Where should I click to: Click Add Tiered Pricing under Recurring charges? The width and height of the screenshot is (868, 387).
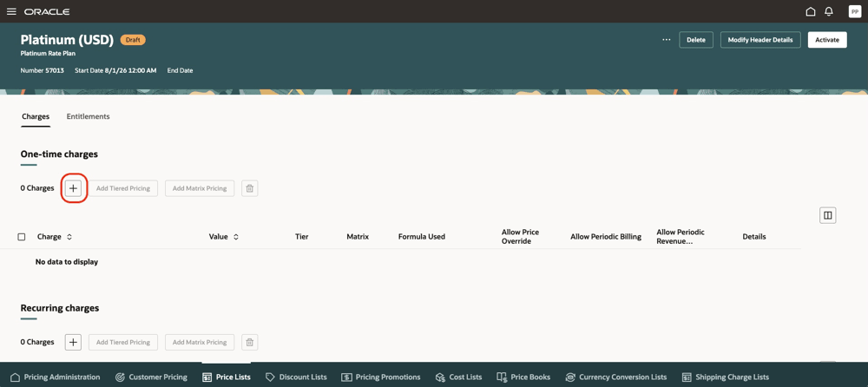coord(123,342)
